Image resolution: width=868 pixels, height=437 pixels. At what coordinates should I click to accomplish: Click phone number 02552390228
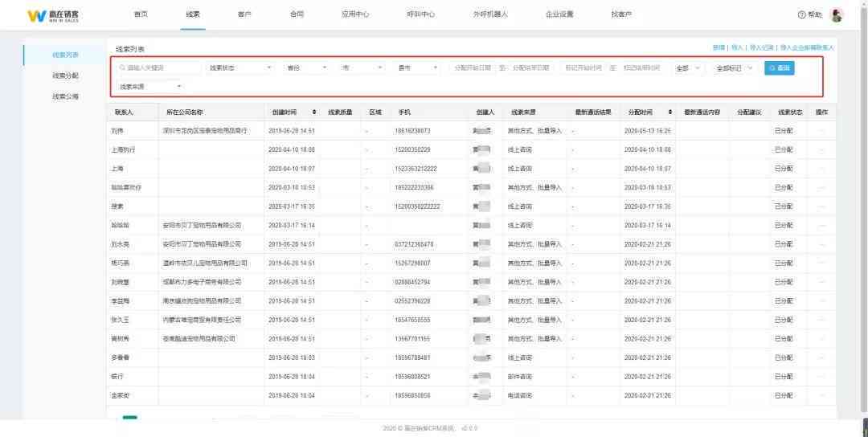[x=412, y=301]
